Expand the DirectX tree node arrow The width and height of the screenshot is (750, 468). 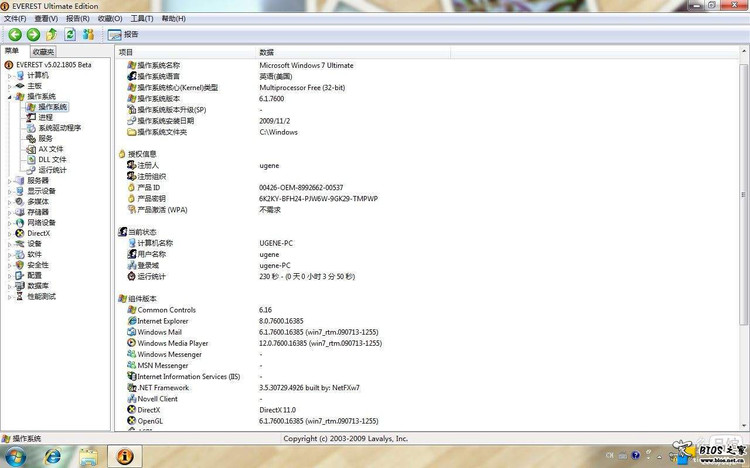[x=9, y=234]
